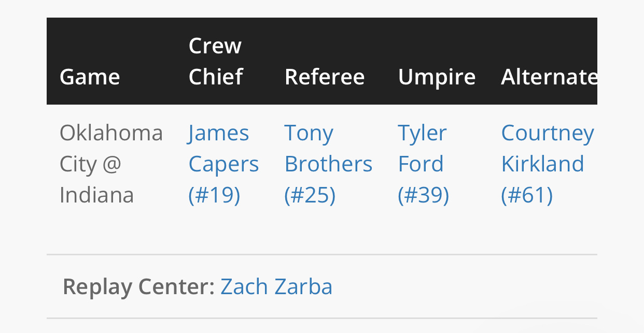Open Courtney Kirkland (#61) alternate link
Screen dimensions: 644x333
[548, 164]
